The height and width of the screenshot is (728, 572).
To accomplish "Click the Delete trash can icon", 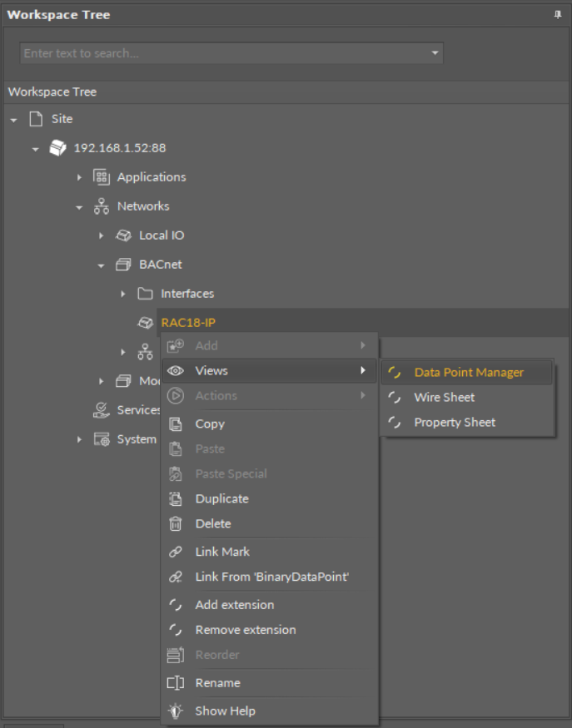I will (176, 523).
